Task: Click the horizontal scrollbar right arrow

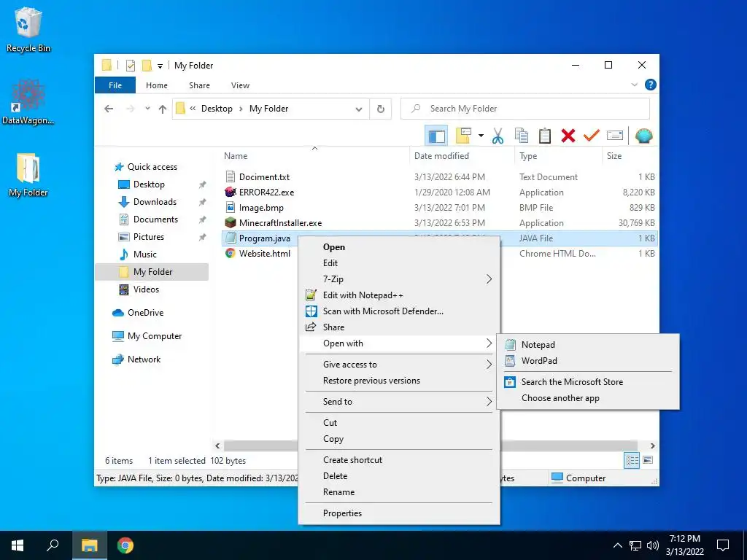Action: (652, 446)
